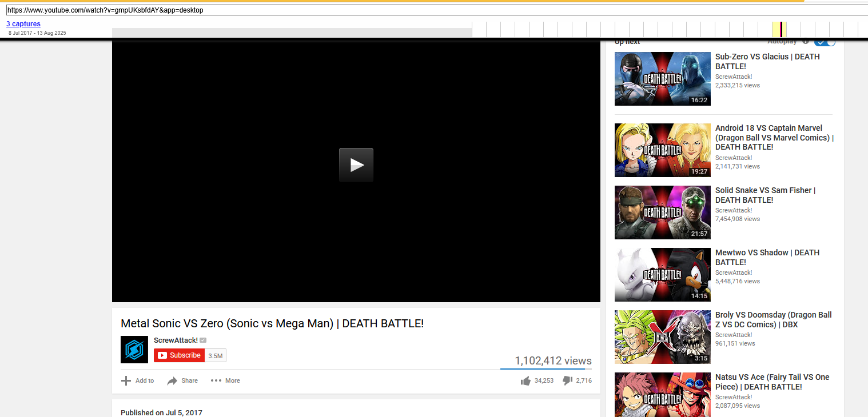Click ScrewAttack! channel name under Mewtwo video
868x417 pixels.
pyautogui.click(x=734, y=273)
